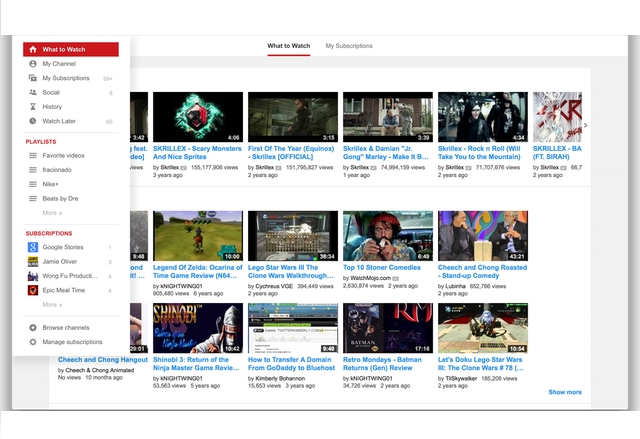
Task: Click the Beats by Dre playlist icon
Action: point(33,198)
